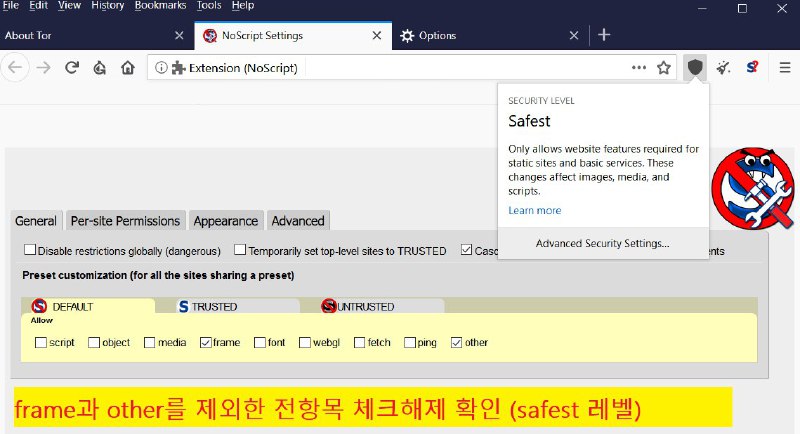Click the NoScript logo with wrench
The image size is (800, 434).
(x=753, y=188)
